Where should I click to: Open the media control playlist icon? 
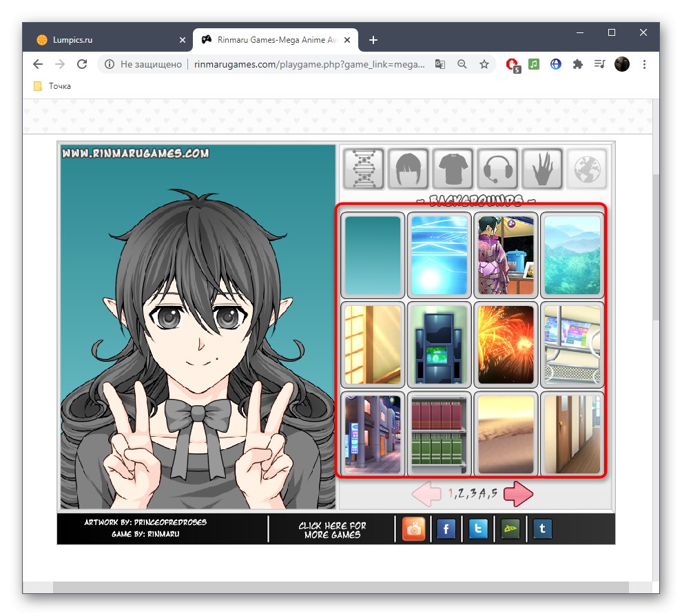[x=599, y=64]
